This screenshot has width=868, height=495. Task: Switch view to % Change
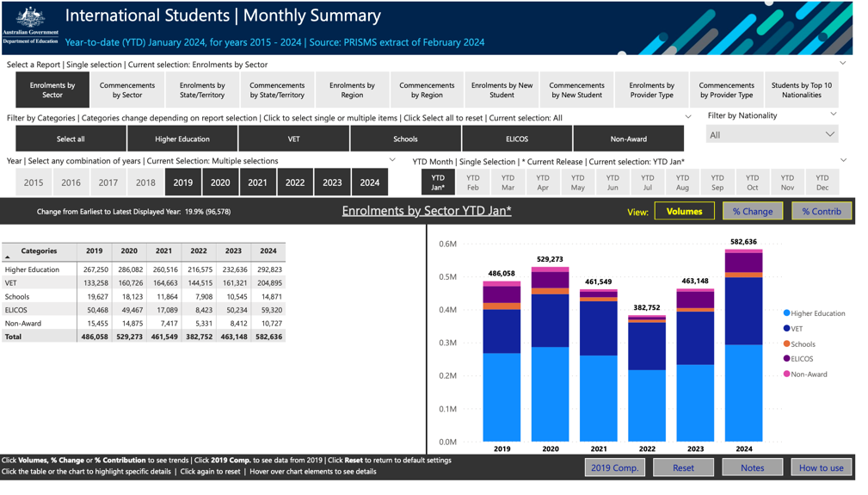752,211
